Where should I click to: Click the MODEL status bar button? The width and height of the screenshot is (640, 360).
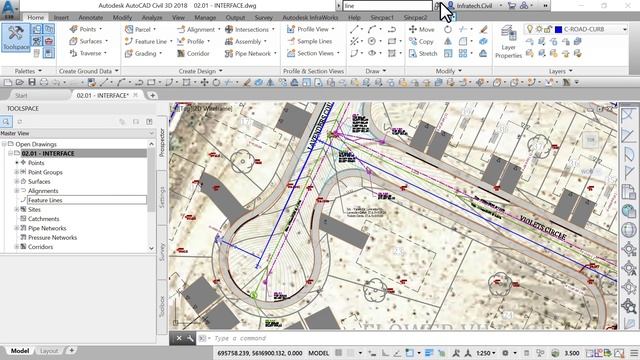(319, 353)
